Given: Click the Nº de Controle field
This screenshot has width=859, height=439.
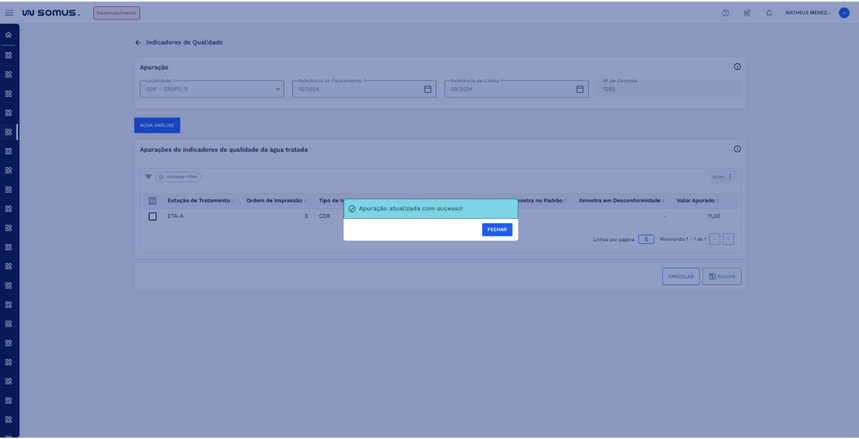Looking at the screenshot, I should (x=668, y=89).
